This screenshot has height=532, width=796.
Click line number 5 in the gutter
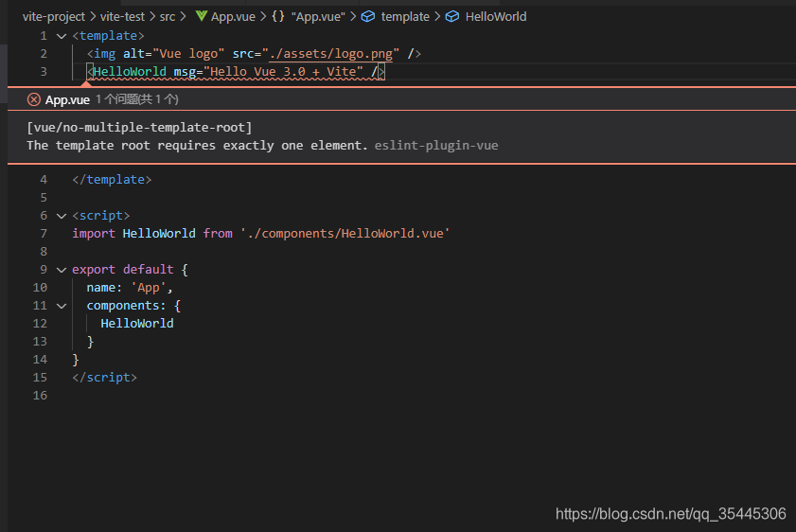(44, 198)
